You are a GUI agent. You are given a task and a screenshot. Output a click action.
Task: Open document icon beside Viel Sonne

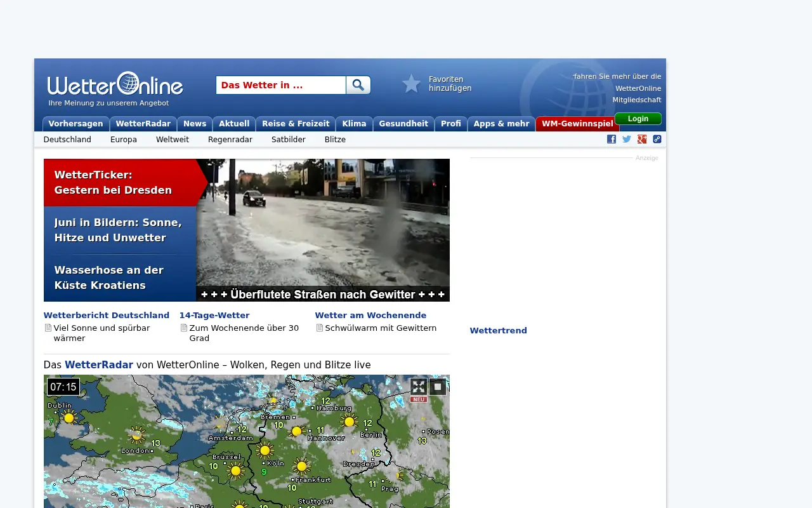point(48,328)
